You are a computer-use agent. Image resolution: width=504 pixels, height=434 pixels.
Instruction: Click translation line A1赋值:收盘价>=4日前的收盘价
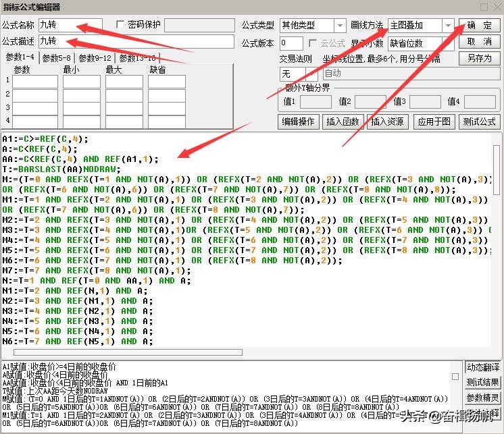(x=59, y=367)
